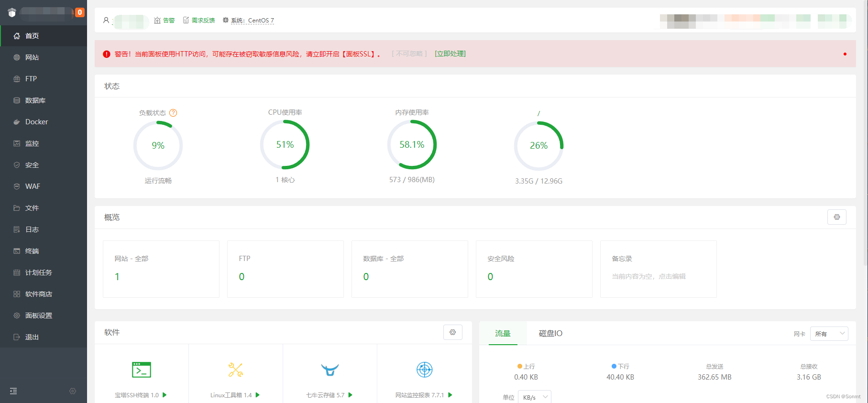
Task: Open 软件商店 in the sidebar
Action: (x=38, y=294)
